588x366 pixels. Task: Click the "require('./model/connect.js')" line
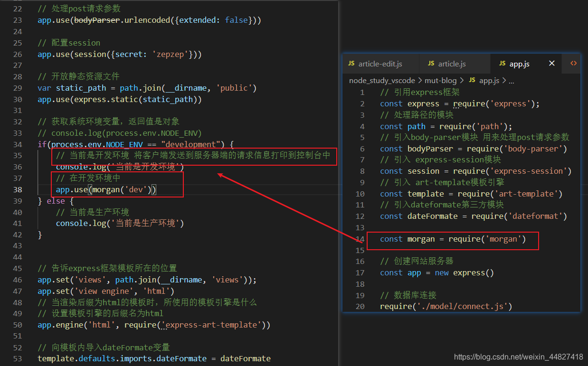pos(446,307)
